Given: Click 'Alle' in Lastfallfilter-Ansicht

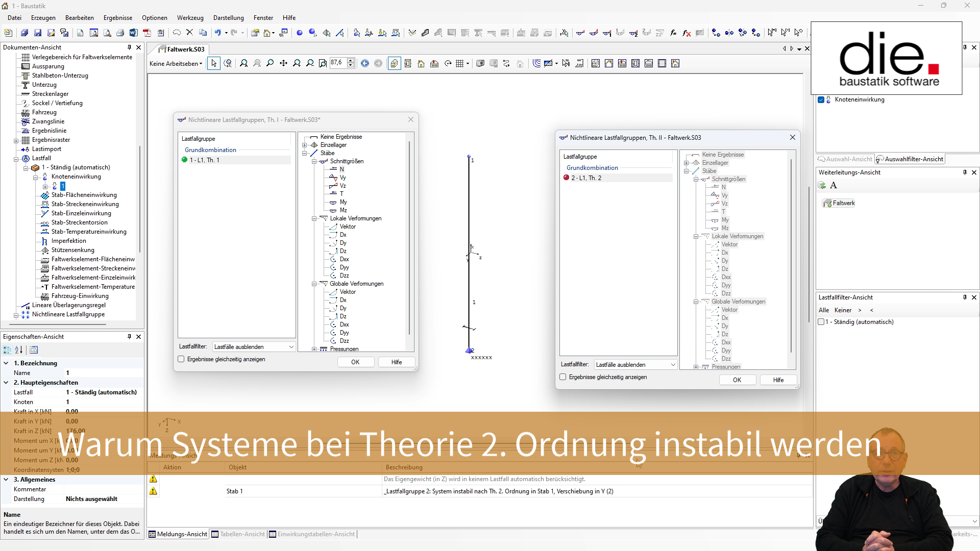Looking at the screenshot, I should (824, 310).
